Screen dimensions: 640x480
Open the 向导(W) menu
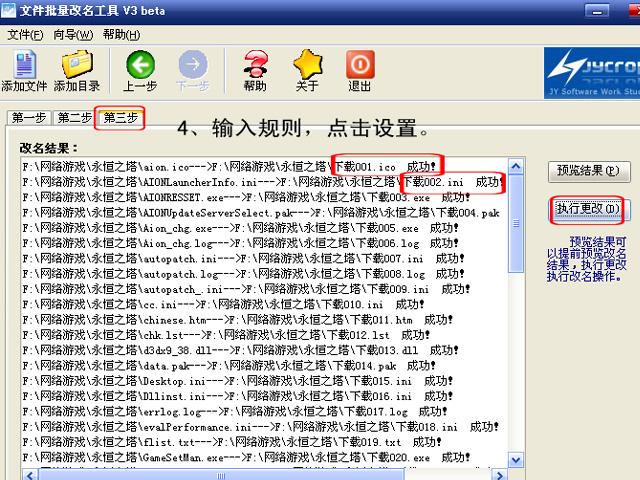tap(73, 35)
